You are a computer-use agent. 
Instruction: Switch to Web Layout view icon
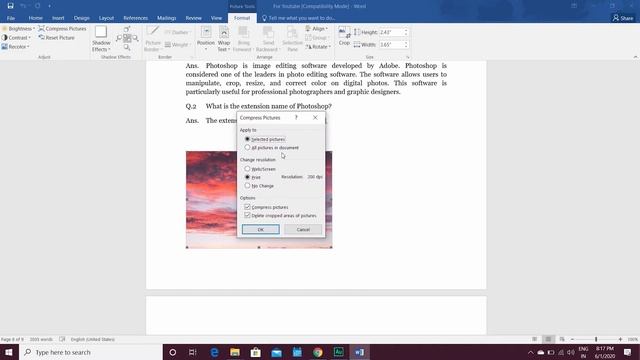[x=562, y=339]
